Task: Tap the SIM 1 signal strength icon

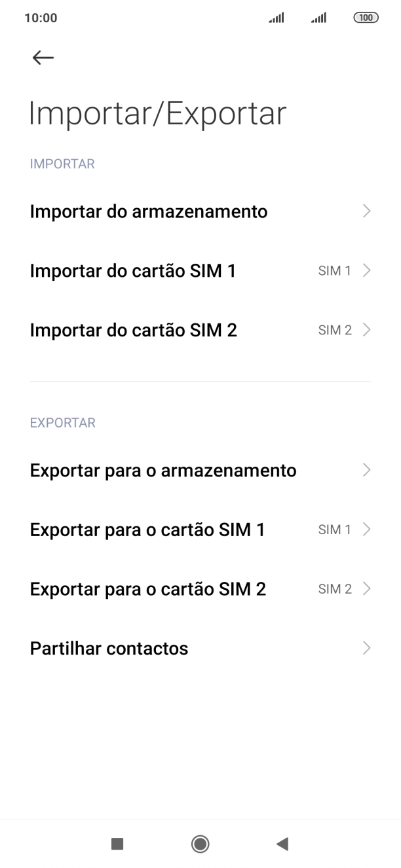Action: click(276, 18)
